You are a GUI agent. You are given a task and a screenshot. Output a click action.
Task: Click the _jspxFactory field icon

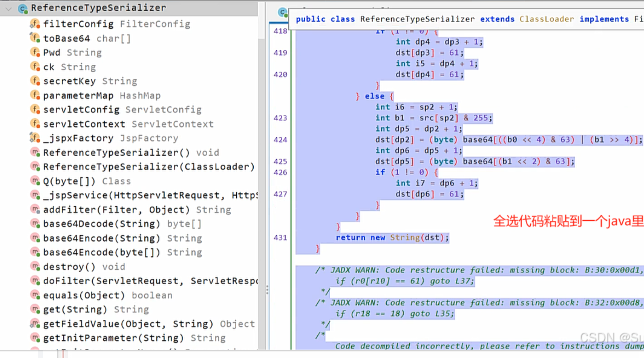click(35, 138)
